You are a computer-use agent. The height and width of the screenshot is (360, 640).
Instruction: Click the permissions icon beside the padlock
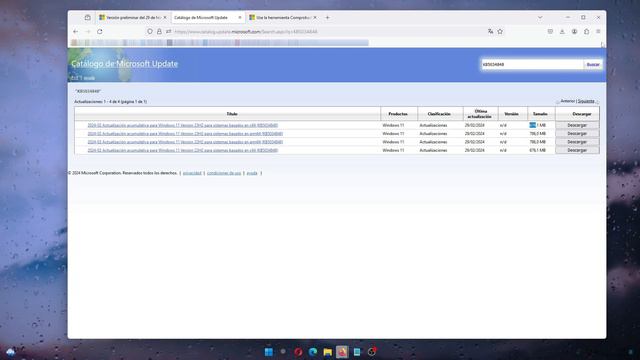coord(169,31)
